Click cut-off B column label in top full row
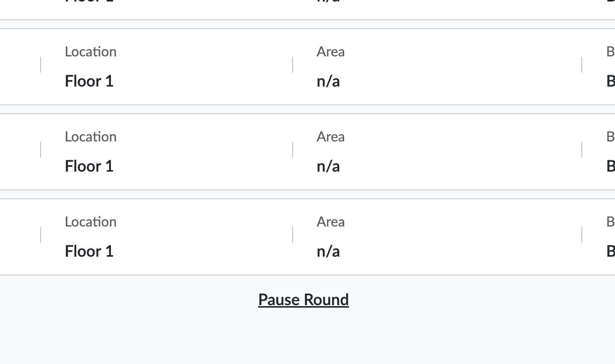The width and height of the screenshot is (615, 364). 611,52
